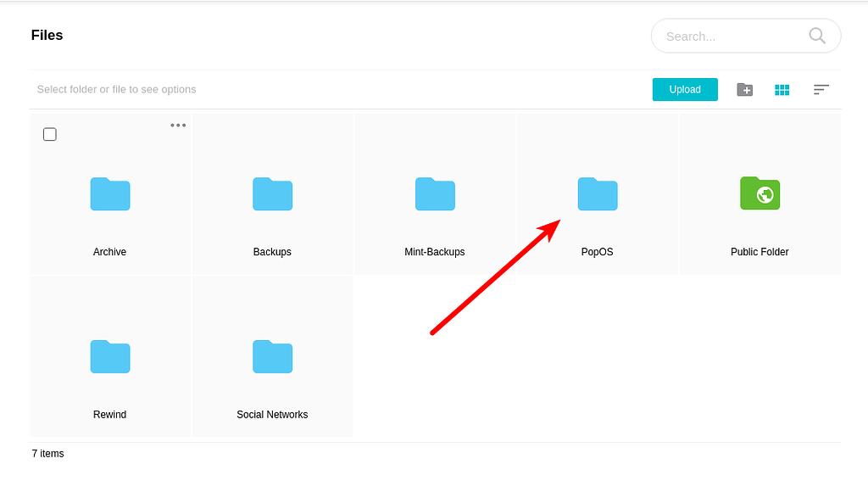Open the Backups folder icon
This screenshot has height=481, width=868.
click(x=272, y=193)
